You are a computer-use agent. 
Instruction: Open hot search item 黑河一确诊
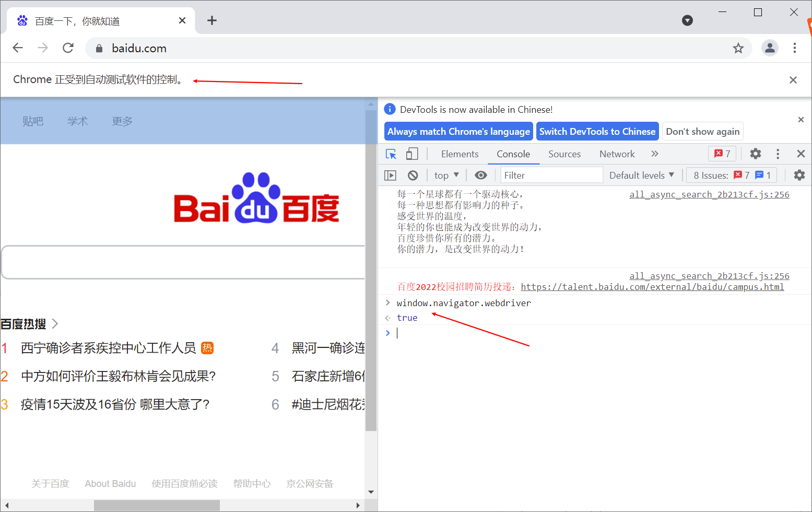[328, 348]
